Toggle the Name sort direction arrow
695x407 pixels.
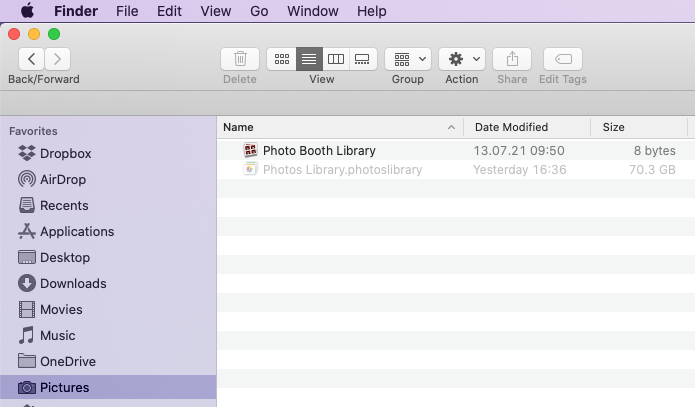tap(451, 127)
